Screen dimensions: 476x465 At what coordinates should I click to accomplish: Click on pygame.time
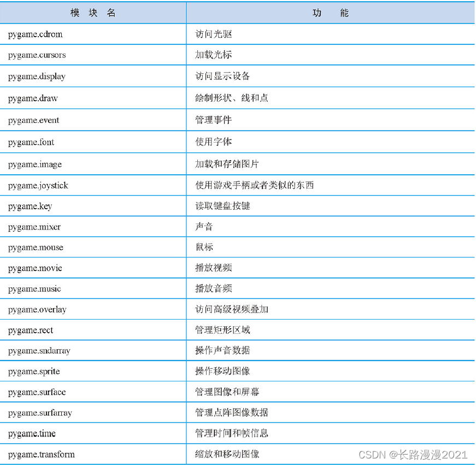(32, 434)
